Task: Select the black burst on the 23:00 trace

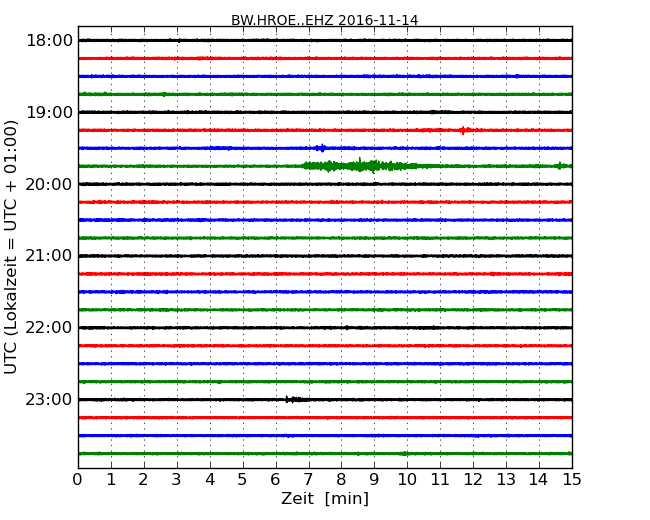Action: [296, 399]
